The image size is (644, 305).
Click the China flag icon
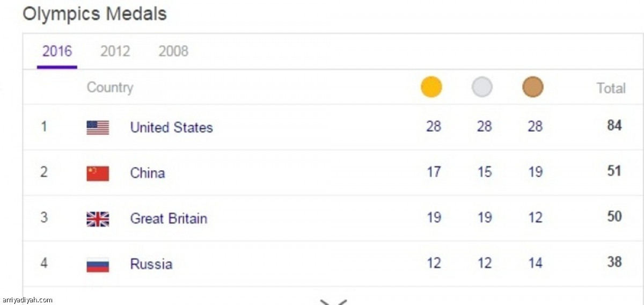pyautogui.click(x=98, y=173)
